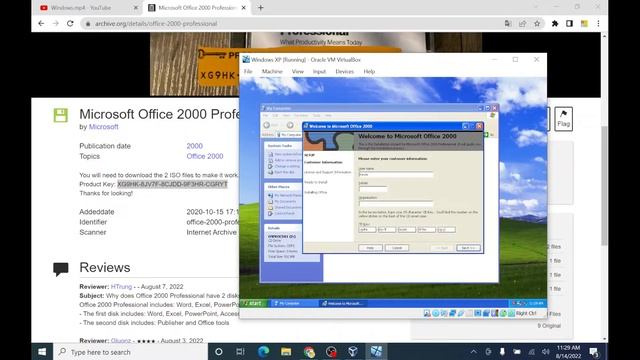The image size is (640, 360).
Task: Click the Flag button on archive page
Action: pyautogui.click(x=564, y=118)
